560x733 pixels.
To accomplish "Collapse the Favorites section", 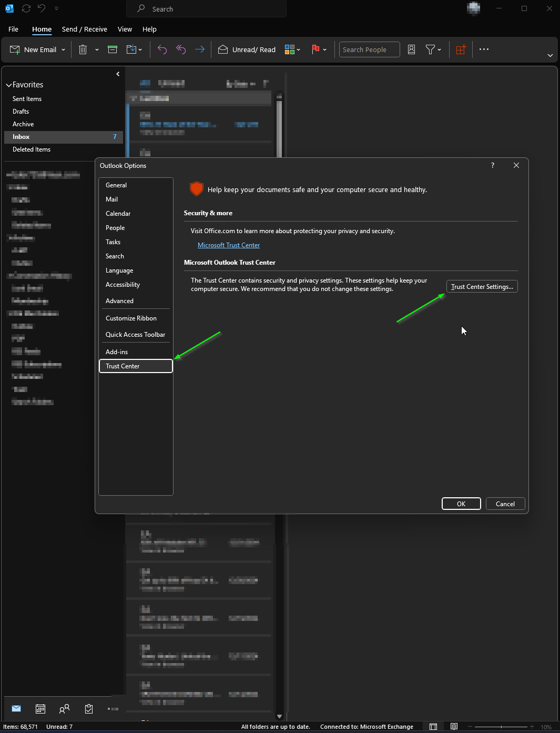I will (8, 84).
